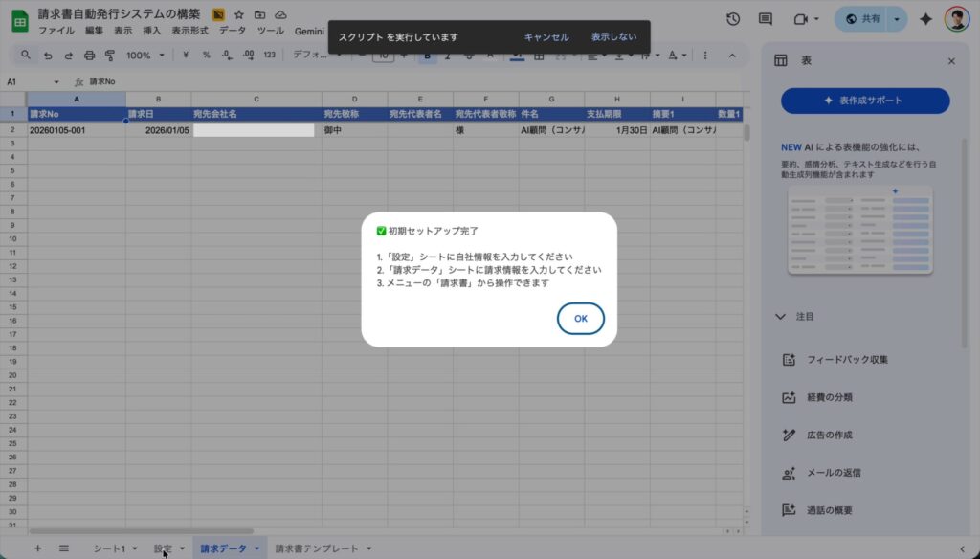This screenshot has width=980, height=559.
Task: Select cell C2 under 宛先会社名
Action: (255, 130)
